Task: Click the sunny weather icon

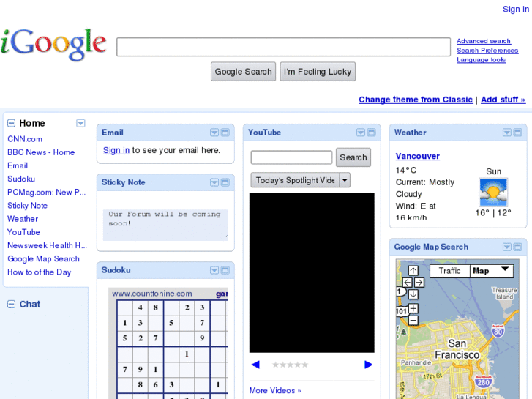Action: (x=493, y=193)
